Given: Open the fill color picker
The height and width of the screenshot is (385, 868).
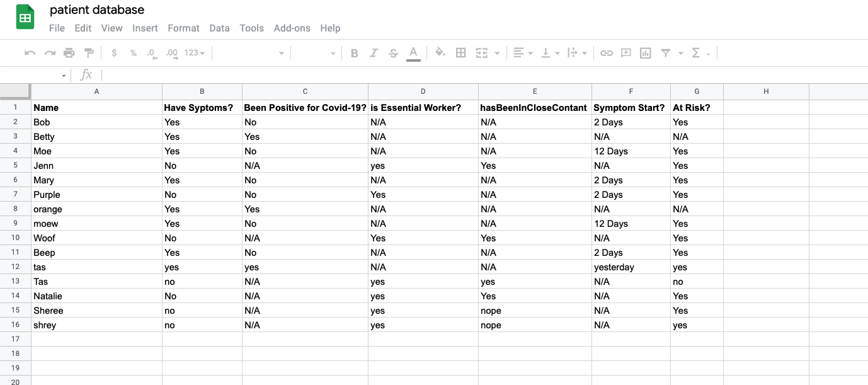Looking at the screenshot, I should [x=440, y=54].
